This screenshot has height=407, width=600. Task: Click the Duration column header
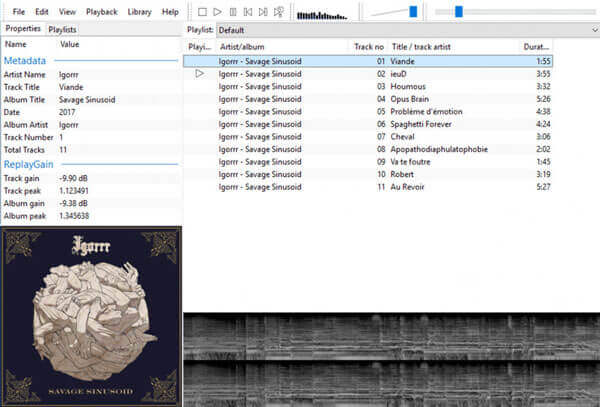pos(536,47)
